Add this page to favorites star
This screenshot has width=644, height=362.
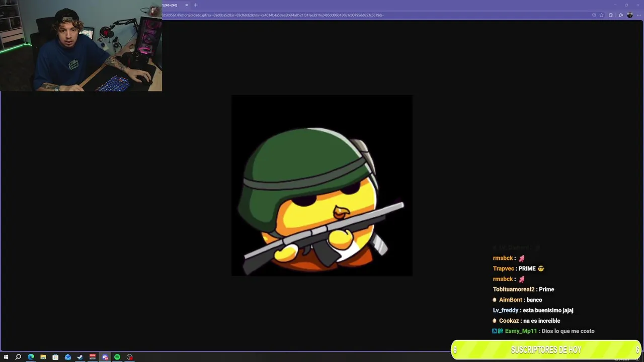pyautogui.click(x=601, y=15)
